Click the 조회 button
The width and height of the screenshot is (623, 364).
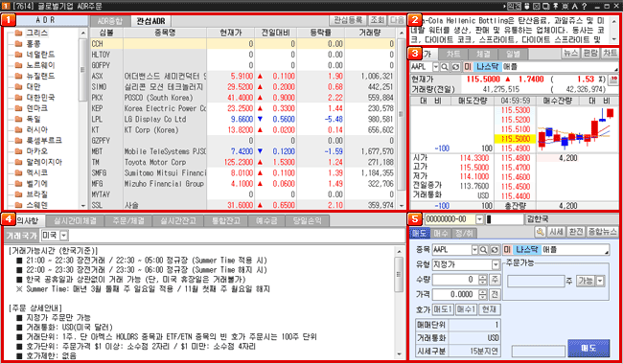(x=378, y=20)
